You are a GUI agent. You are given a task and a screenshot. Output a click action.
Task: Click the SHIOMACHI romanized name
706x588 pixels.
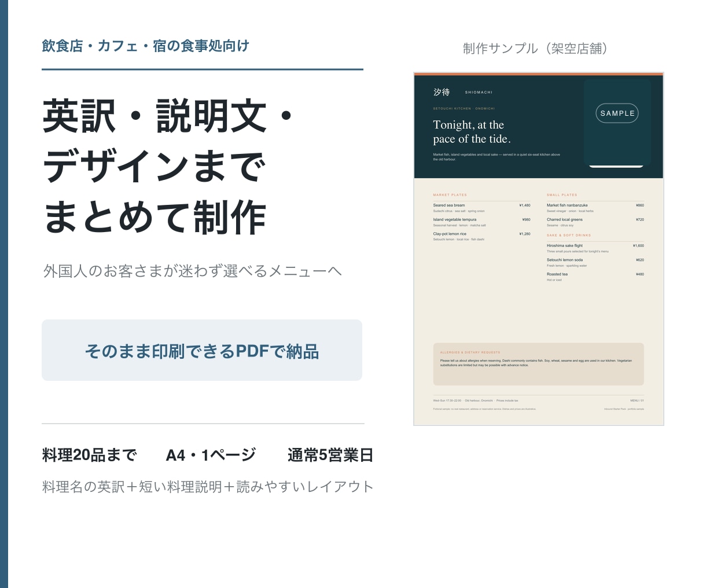(479, 93)
